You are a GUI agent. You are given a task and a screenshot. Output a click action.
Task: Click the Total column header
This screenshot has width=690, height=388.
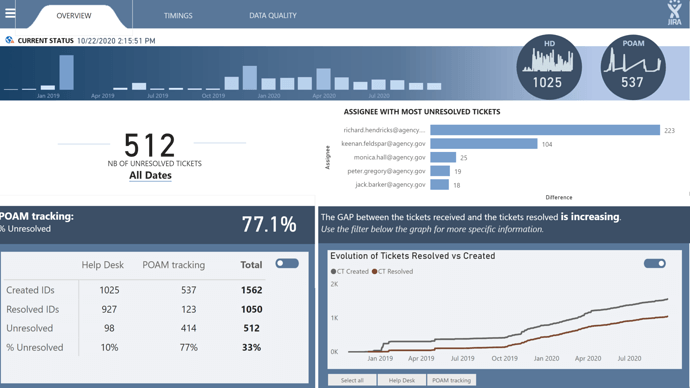(251, 265)
